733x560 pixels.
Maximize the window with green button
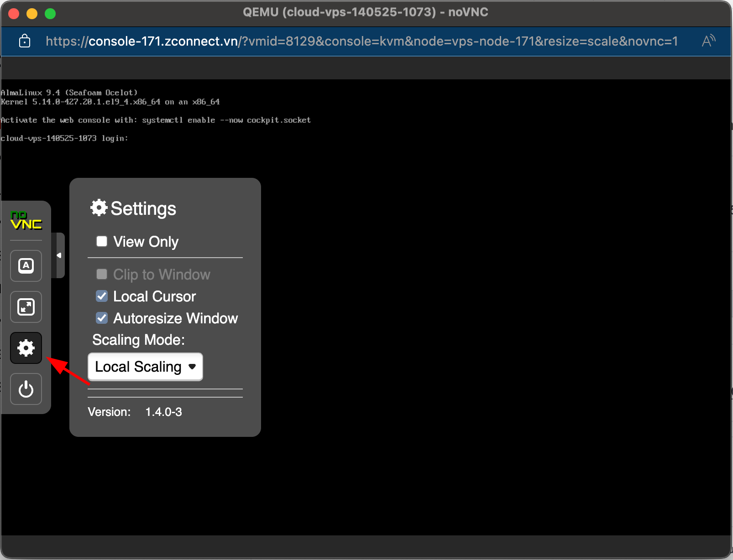click(x=50, y=14)
